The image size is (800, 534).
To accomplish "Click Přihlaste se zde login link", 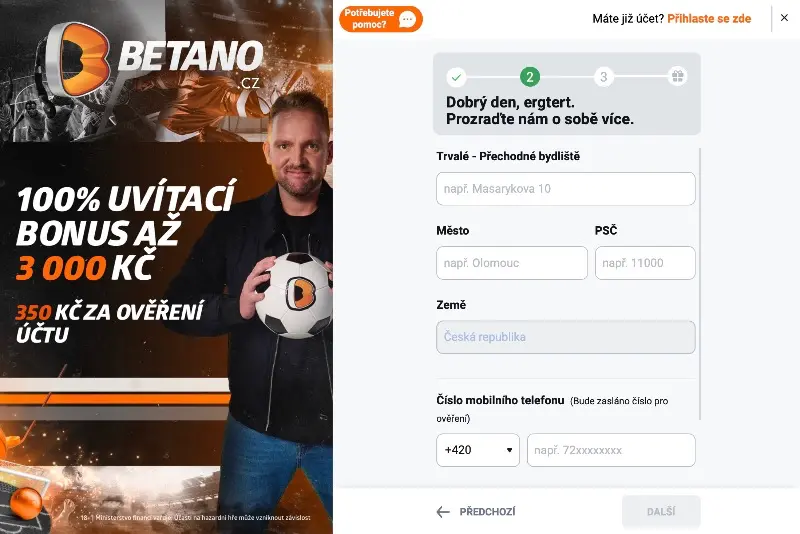I will point(709,19).
